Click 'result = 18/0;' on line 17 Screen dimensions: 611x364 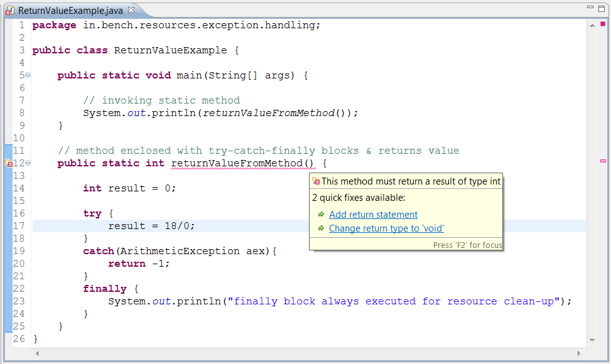pyautogui.click(x=151, y=226)
